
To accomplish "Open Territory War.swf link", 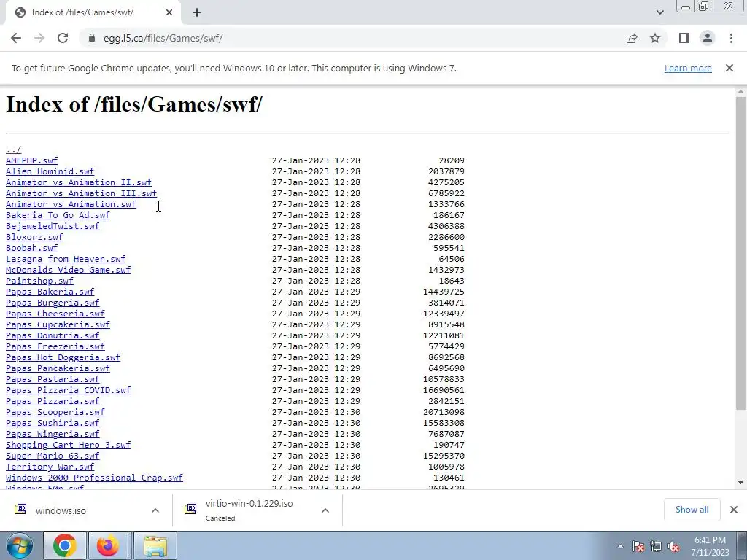I will point(50,467).
